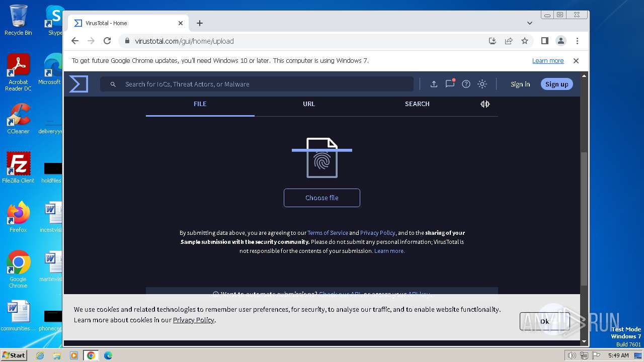Open the upload file icon in header

click(x=434, y=84)
